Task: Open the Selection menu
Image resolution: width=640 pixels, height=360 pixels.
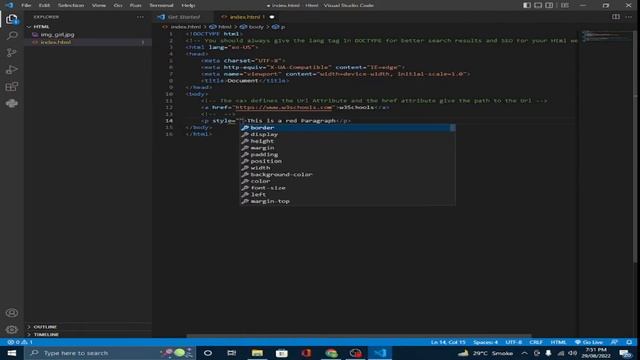Action: 71,5
